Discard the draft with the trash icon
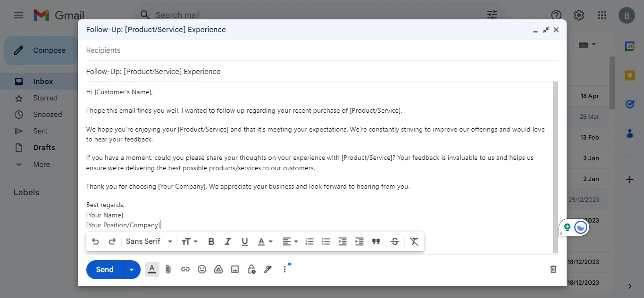This screenshot has width=644, height=298. point(552,269)
